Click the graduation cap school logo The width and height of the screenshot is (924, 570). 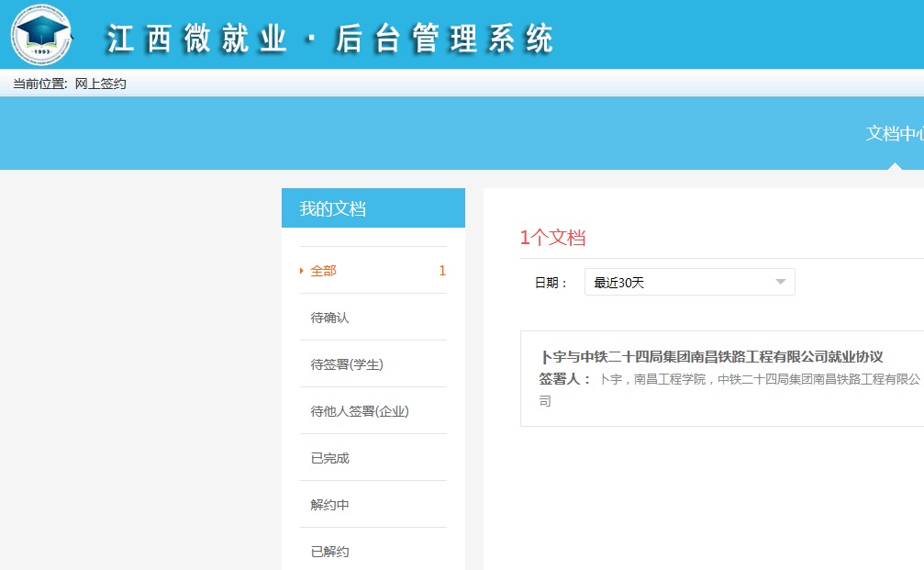[40, 35]
